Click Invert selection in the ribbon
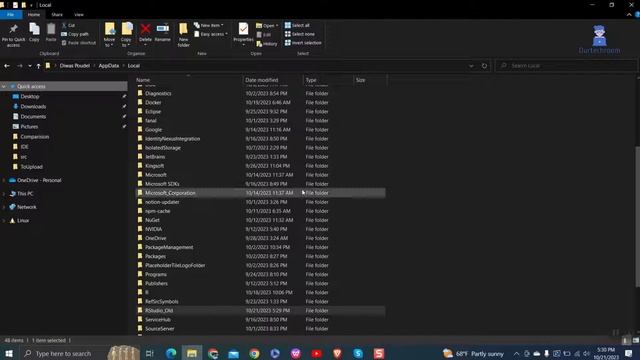Screen dimensions: 640x360 point(303,42)
